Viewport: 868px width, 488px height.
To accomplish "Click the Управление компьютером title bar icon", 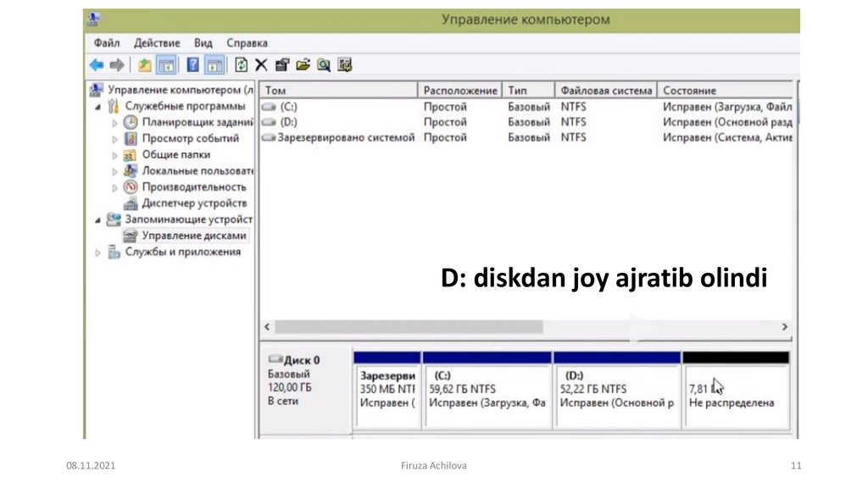I will pos(93,19).
